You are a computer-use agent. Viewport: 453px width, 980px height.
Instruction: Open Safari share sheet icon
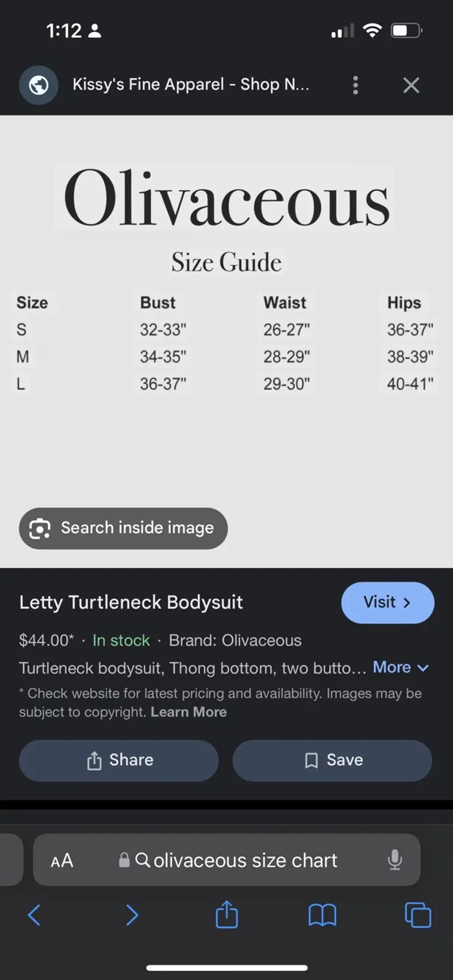(226, 914)
